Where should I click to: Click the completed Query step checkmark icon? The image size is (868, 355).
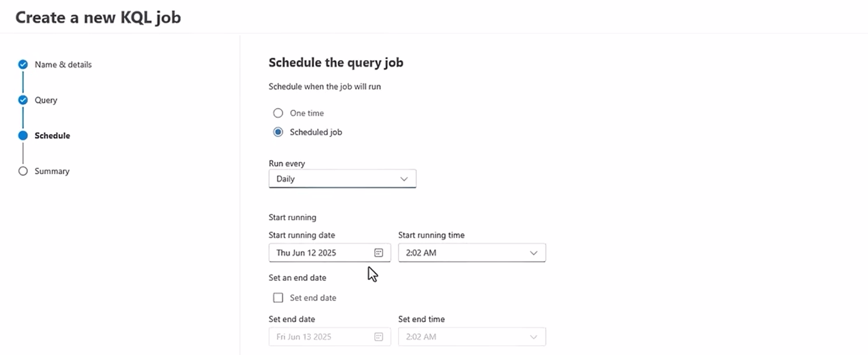coord(23,100)
